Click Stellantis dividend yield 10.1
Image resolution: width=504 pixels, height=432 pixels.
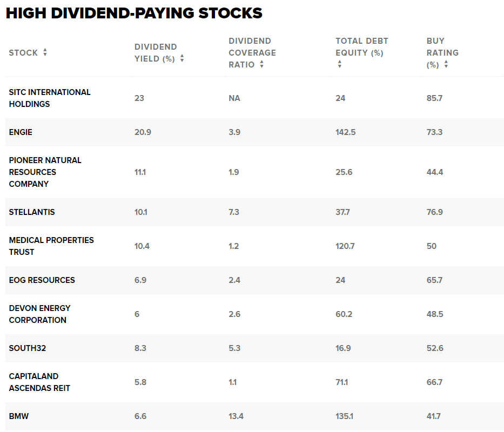pyautogui.click(x=141, y=212)
